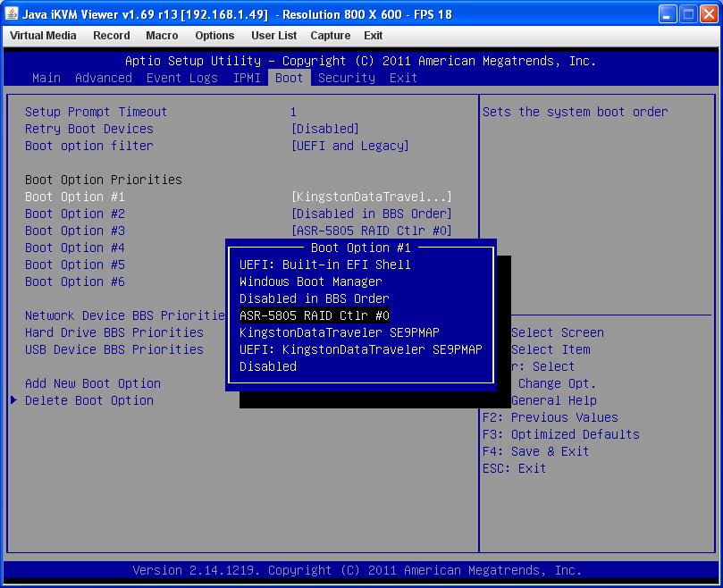
Task: Click the 'F2: Previous Values' help line
Action: pyautogui.click(x=551, y=417)
